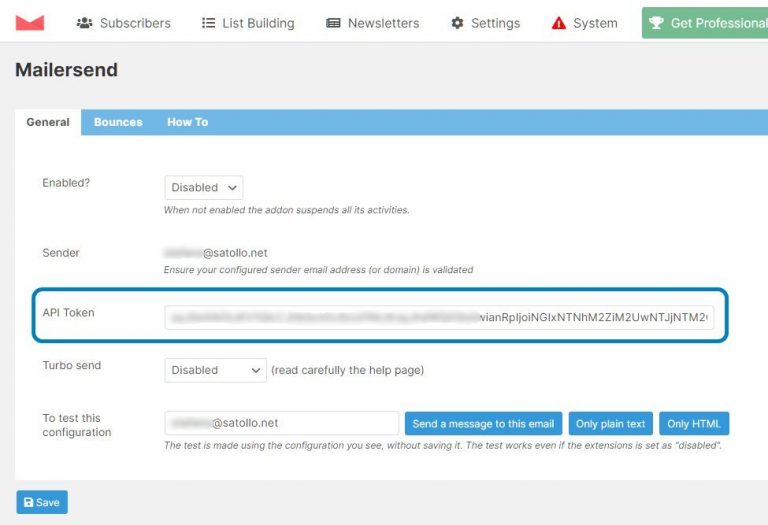Switch to the General tab
This screenshot has height=525, width=768.
click(48, 122)
